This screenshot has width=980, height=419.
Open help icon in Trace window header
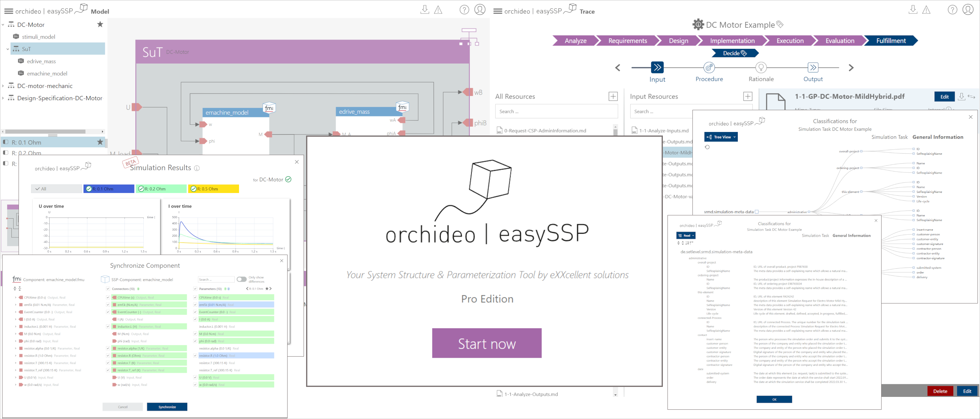coord(952,10)
